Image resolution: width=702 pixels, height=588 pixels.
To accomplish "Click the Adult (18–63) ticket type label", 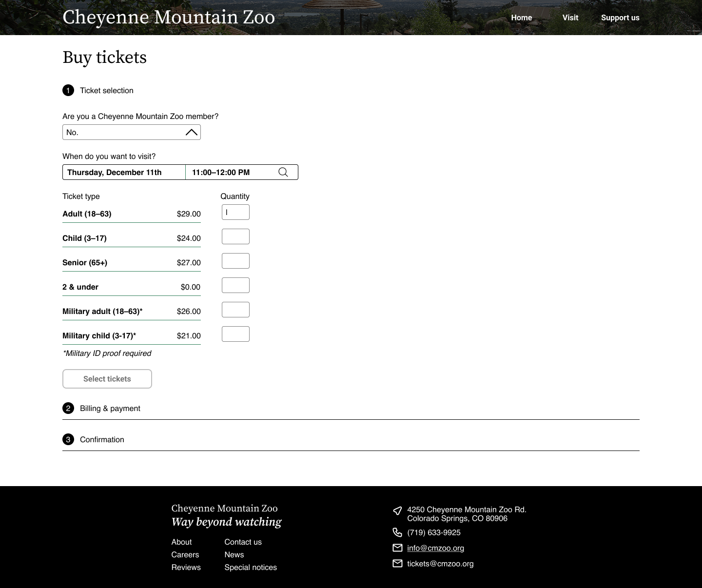I will pos(87,214).
